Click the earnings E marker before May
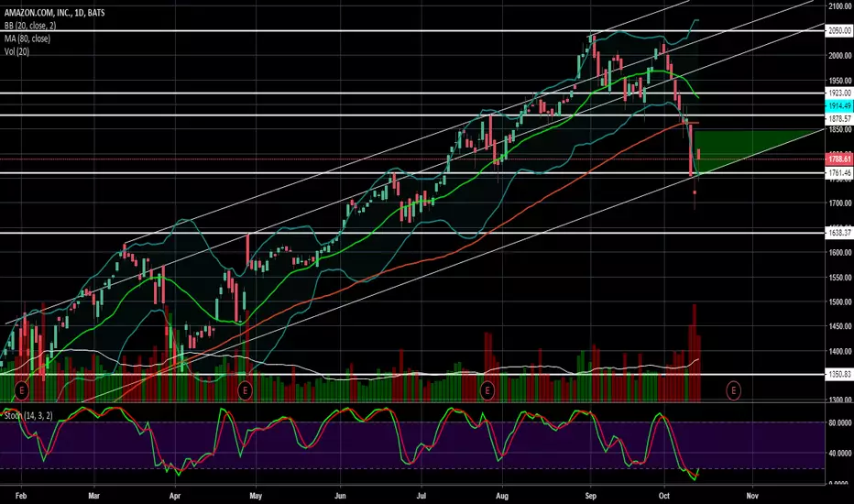This screenshot has width=854, height=504. 245,390
